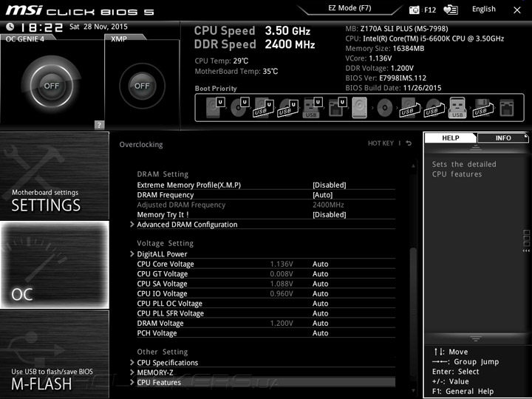
Task: Open Extreme Memory Profile [Disabled] value
Action: tap(329, 185)
